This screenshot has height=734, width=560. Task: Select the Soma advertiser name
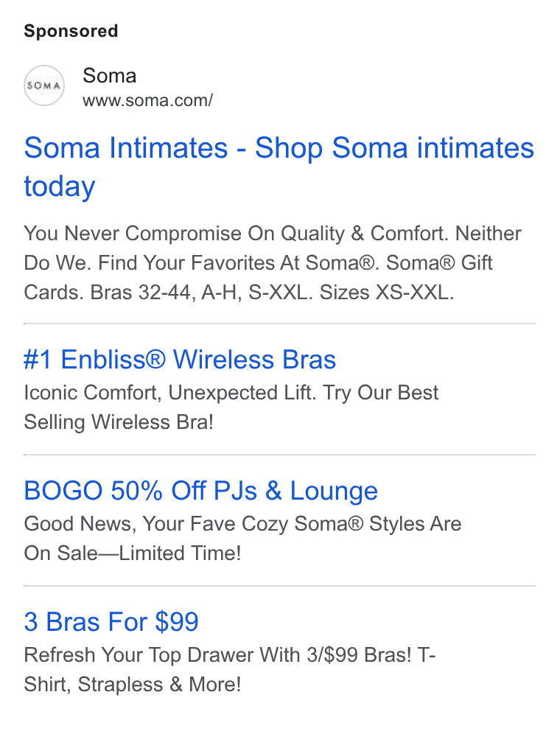pos(110,75)
